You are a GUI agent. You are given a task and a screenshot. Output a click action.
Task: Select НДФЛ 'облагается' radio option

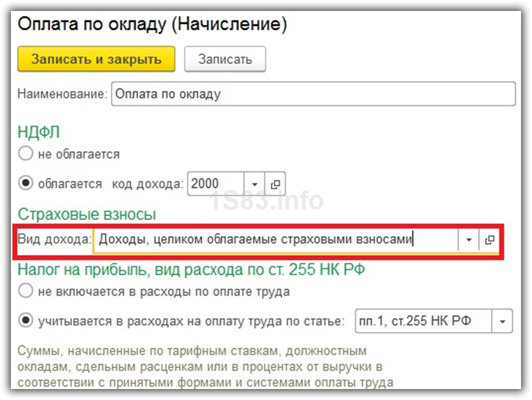[x=26, y=184]
